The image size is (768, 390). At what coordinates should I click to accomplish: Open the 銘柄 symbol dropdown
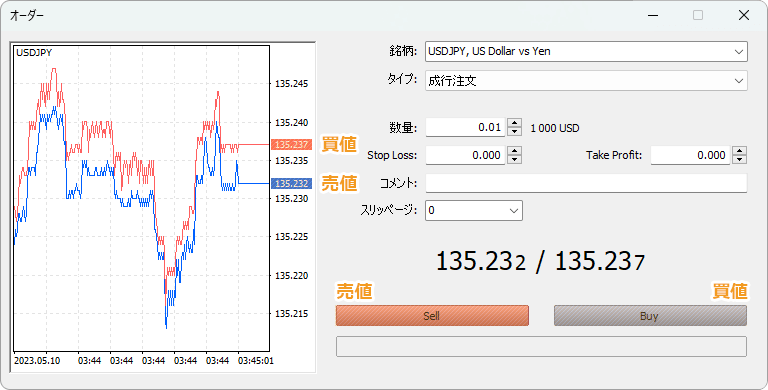coord(586,51)
